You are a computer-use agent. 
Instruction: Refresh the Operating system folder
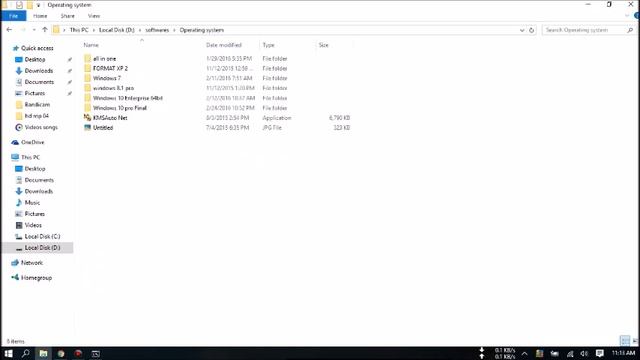pos(531,30)
